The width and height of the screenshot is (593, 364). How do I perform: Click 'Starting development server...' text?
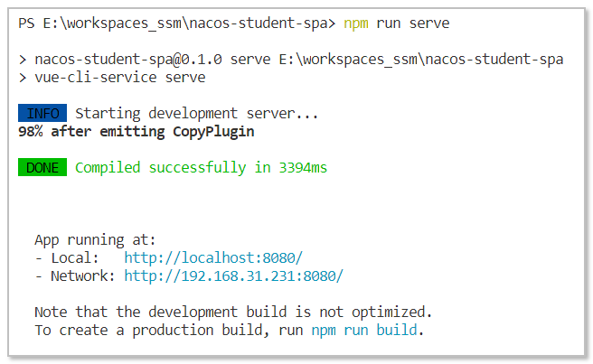tap(197, 114)
